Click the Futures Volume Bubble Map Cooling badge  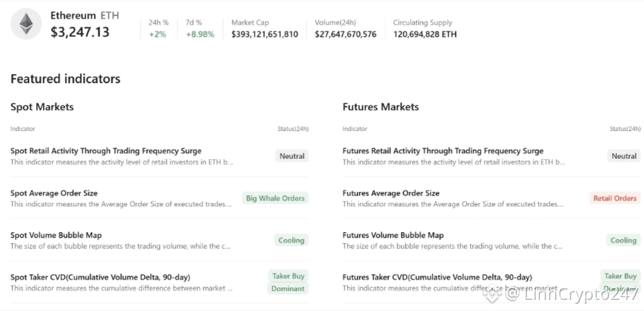click(623, 240)
